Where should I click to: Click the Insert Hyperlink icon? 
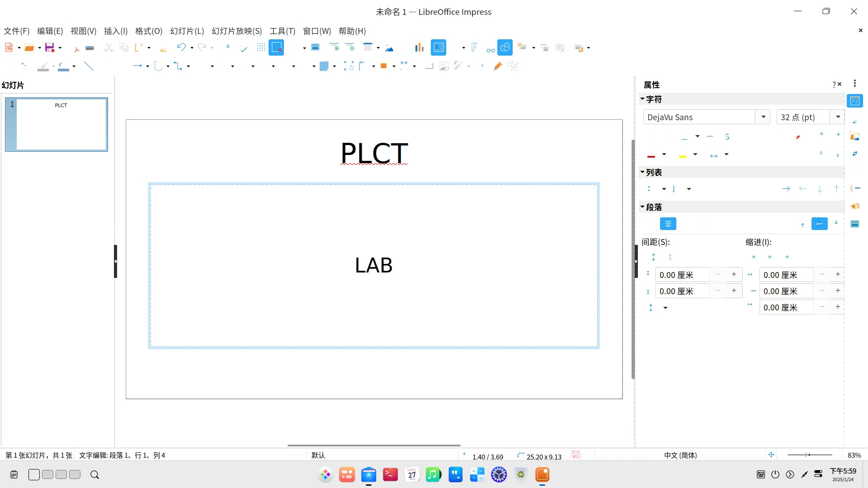coord(491,49)
